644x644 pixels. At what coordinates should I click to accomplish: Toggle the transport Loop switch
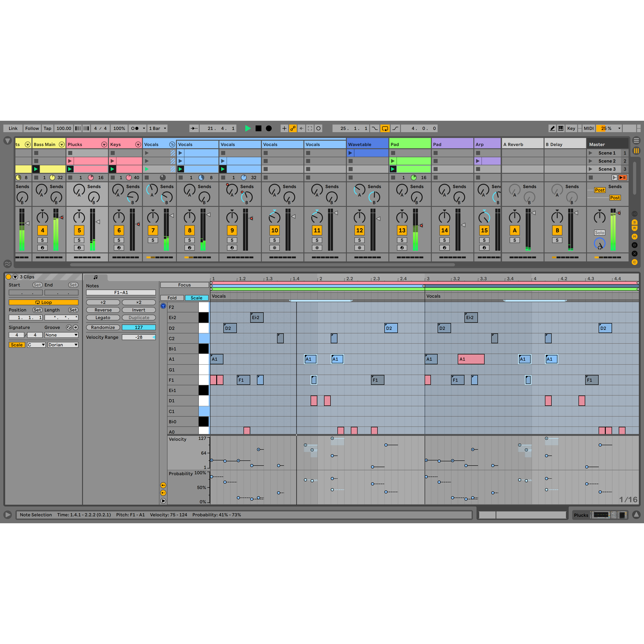(385, 128)
